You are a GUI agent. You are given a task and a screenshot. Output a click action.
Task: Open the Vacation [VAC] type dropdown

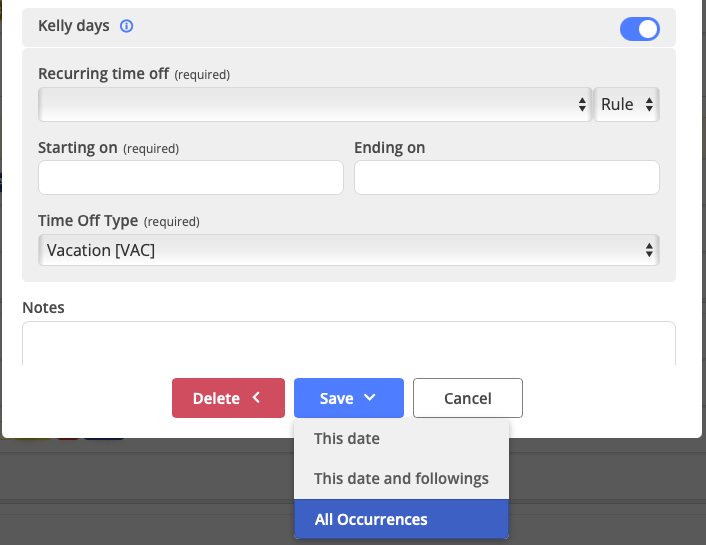click(x=349, y=250)
